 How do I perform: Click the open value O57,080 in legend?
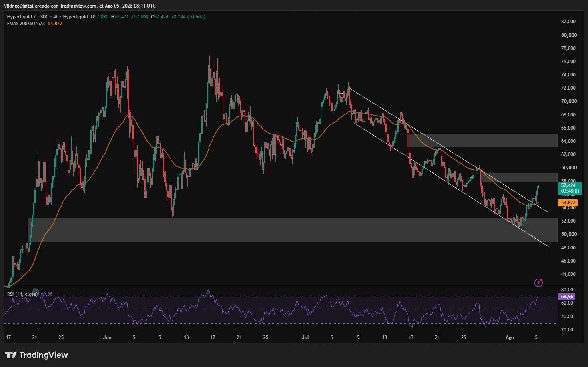pos(100,17)
